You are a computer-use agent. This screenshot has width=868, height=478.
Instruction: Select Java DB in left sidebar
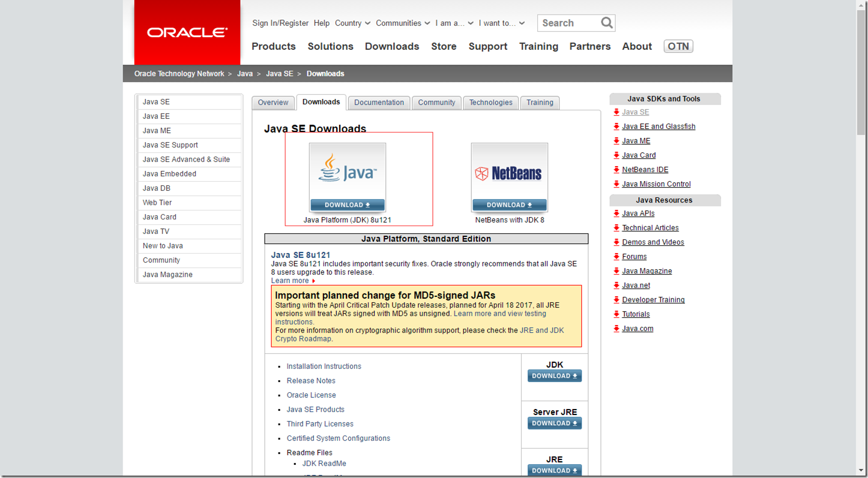pos(189,188)
